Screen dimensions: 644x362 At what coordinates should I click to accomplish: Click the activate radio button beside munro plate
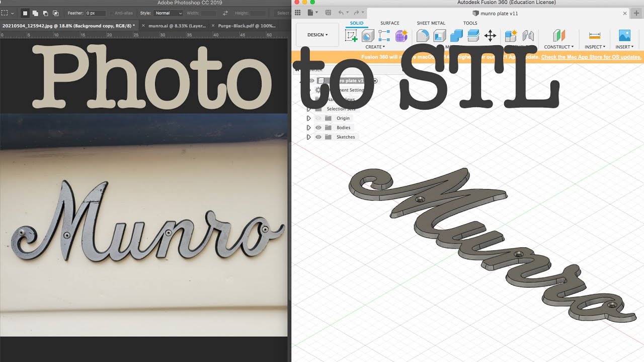[x=375, y=80]
